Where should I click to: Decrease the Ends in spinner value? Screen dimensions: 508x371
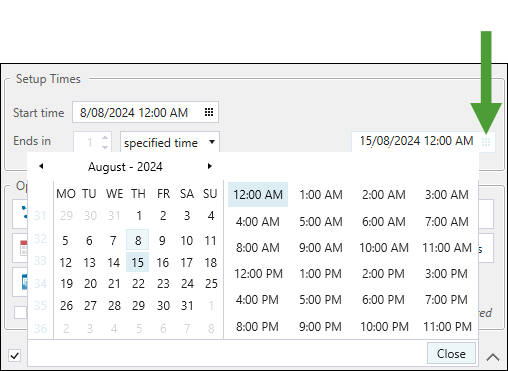tap(105, 147)
